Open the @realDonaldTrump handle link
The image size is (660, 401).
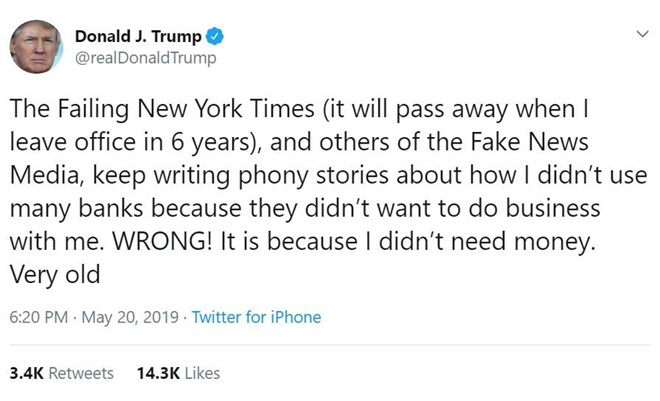(x=146, y=58)
